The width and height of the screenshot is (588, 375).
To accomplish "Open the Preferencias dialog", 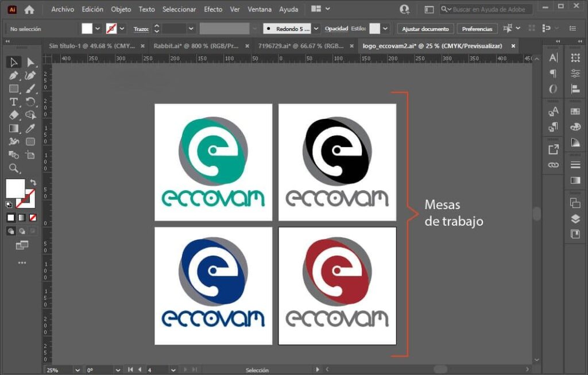I will (477, 28).
